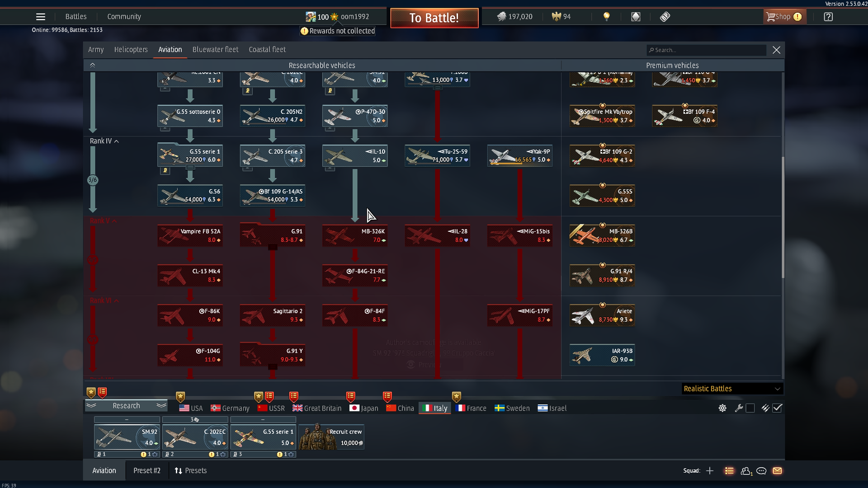This screenshot has width=868, height=488.
Task: Open the help question mark icon
Action: click(x=828, y=17)
